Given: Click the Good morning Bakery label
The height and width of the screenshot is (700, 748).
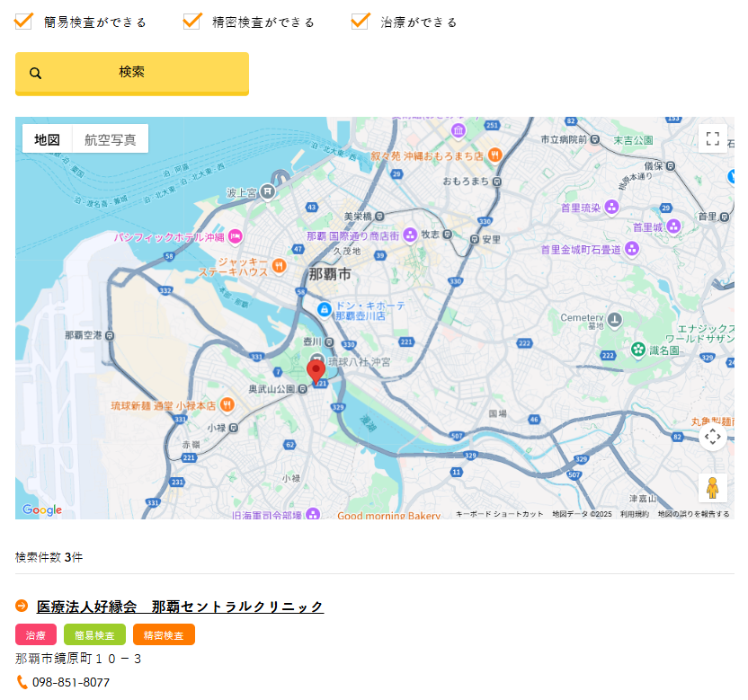Looking at the screenshot, I should (x=388, y=516).
